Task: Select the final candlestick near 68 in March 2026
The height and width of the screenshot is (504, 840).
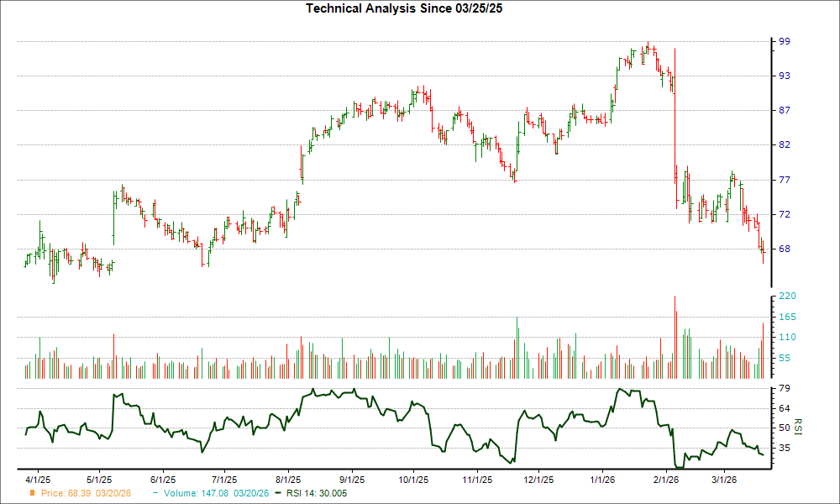Action: (763, 252)
